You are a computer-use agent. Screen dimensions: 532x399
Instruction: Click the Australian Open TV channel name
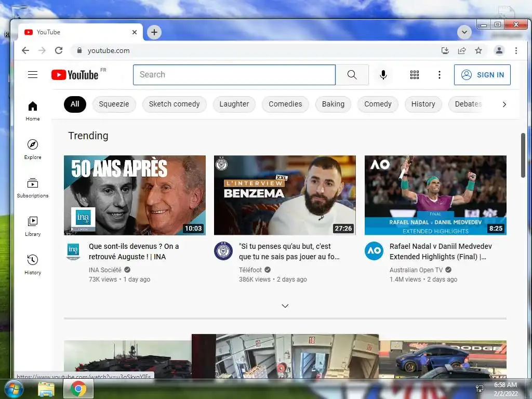pos(416,270)
